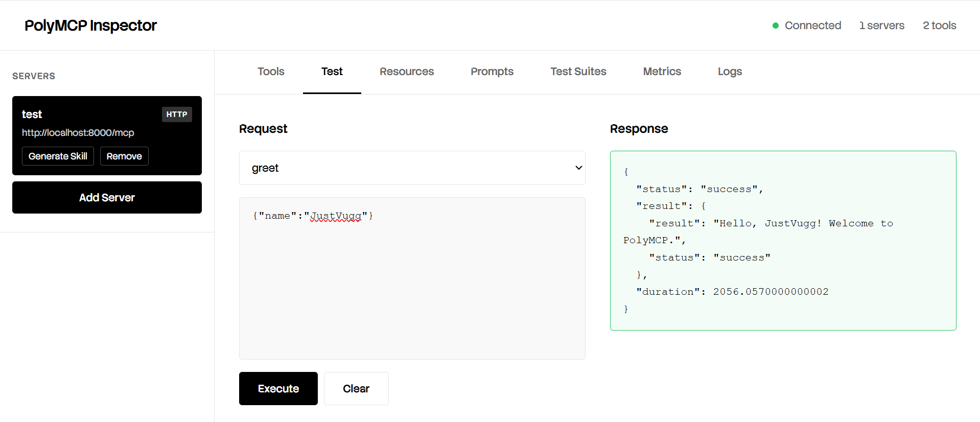The width and height of the screenshot is (980, 422).
Task: Select the Test tab
Action: 332,72
